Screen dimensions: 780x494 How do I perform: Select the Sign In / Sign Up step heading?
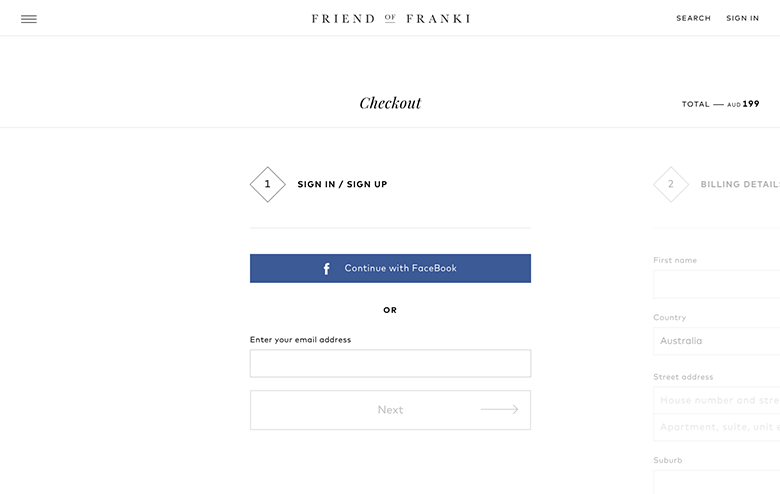point(342,185)
